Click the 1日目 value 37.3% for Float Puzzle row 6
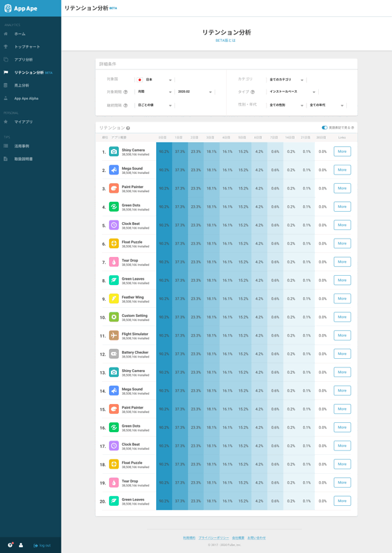The height and width of the screenshot is (553, 392). coord(180,243)
